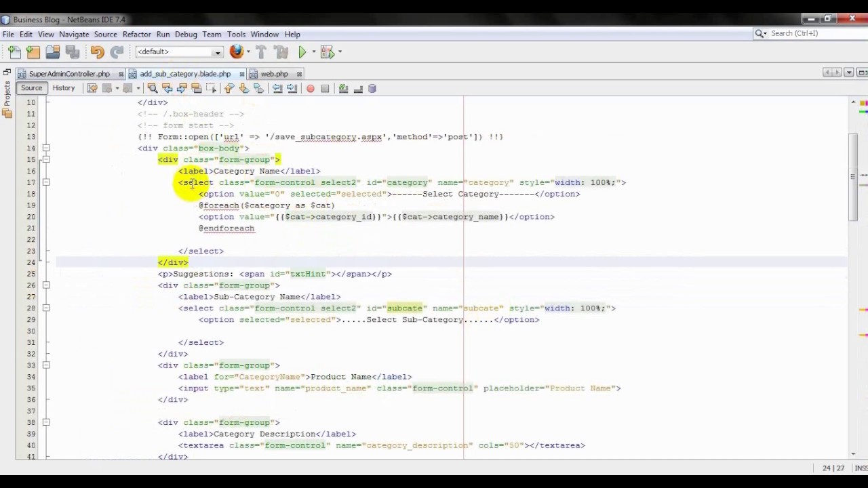The image size is (868, 488).
Task: Click the Open Project folder icon
Action: [x=53, y=52]
